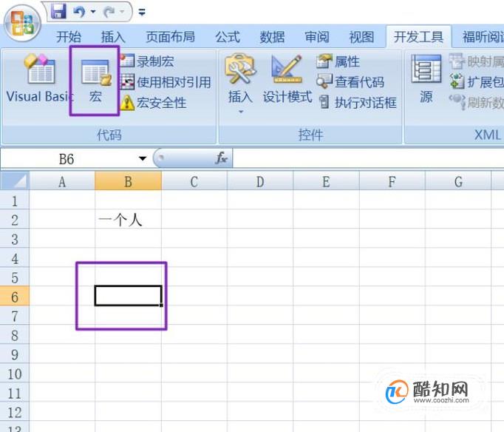
Task: Select row 11 header
Action: click(x=15, y=393)
